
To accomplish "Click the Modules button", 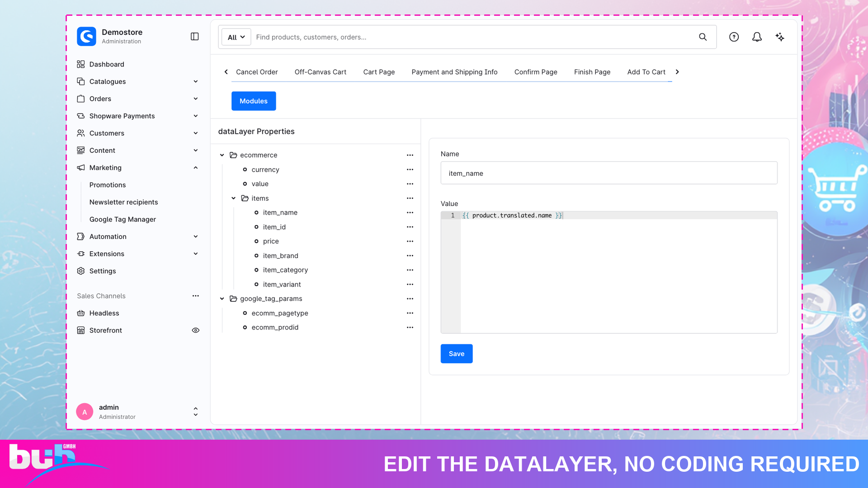I will click(x=254, y=101).
